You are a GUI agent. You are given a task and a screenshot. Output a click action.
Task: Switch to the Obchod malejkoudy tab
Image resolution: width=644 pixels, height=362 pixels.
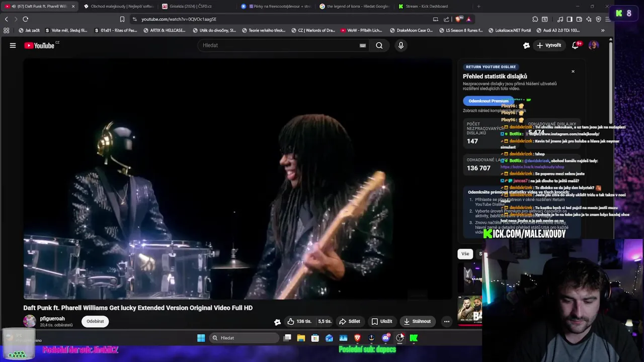click(119, 7)
